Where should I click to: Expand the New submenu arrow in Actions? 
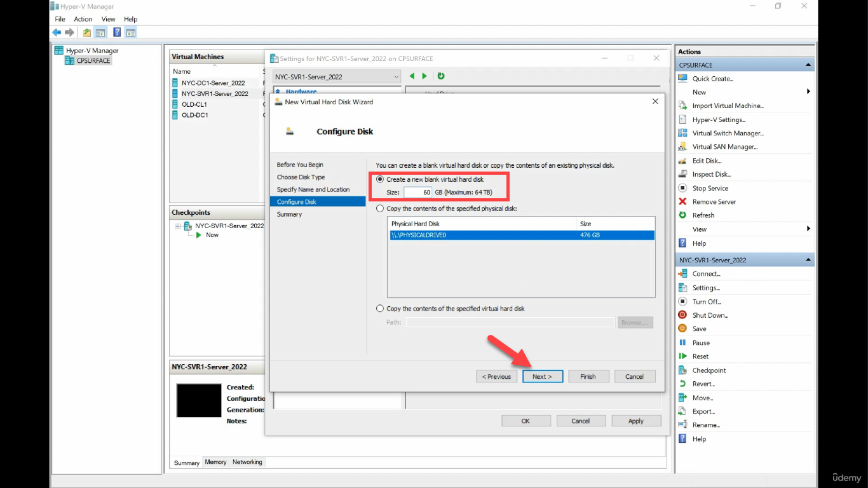coord(808,92)
